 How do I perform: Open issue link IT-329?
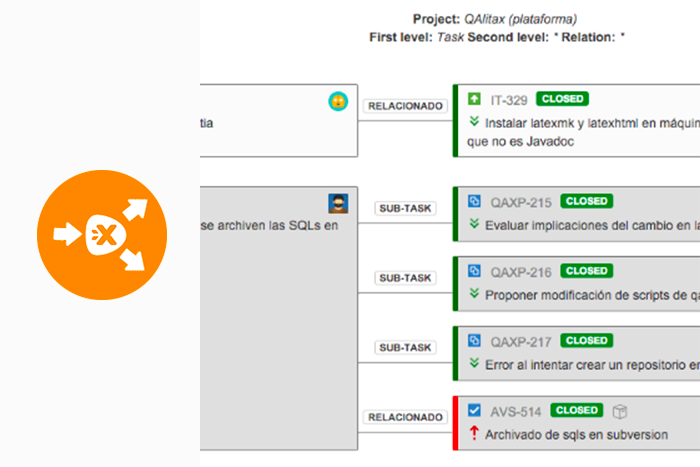[509, 100]
